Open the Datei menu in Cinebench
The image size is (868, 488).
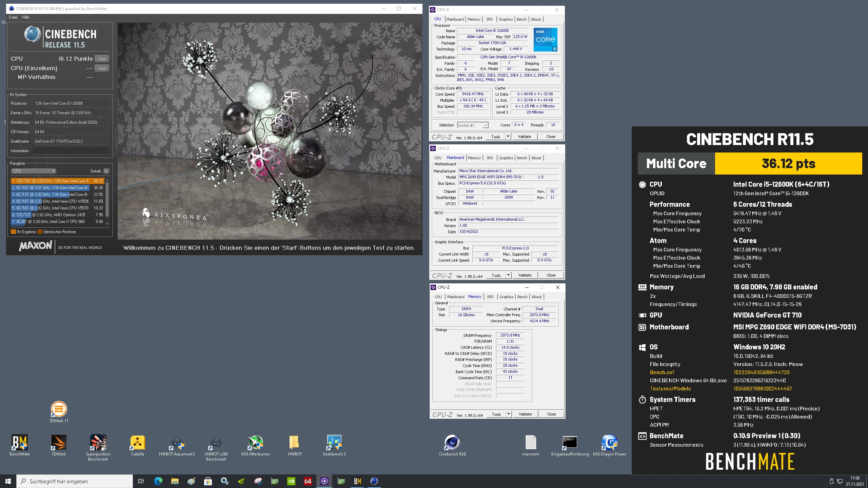[x=13, y=17]
